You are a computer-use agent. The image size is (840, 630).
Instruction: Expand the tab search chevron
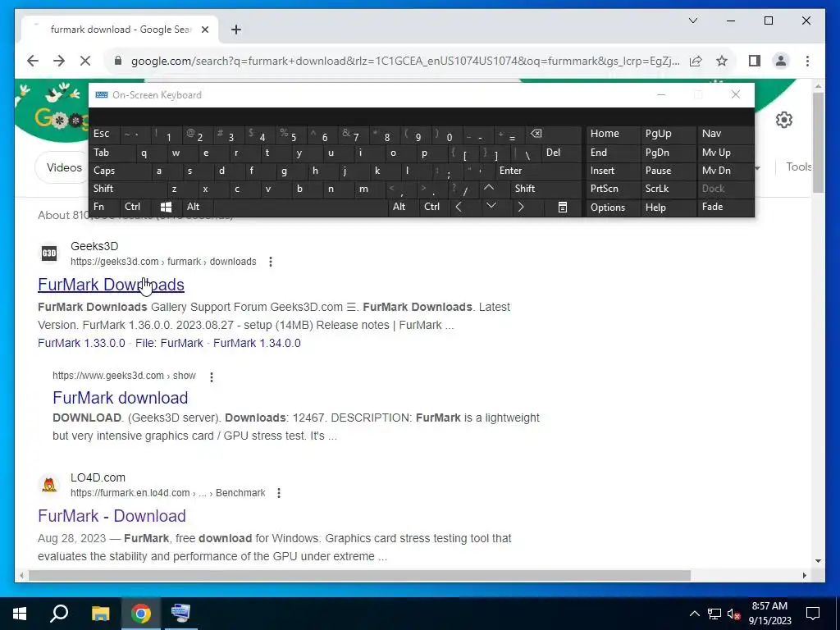[x=692, y=21]
